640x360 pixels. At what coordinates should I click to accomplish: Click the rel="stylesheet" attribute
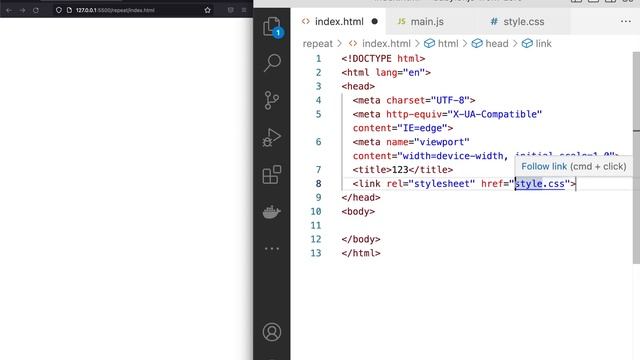pos(431,184)
